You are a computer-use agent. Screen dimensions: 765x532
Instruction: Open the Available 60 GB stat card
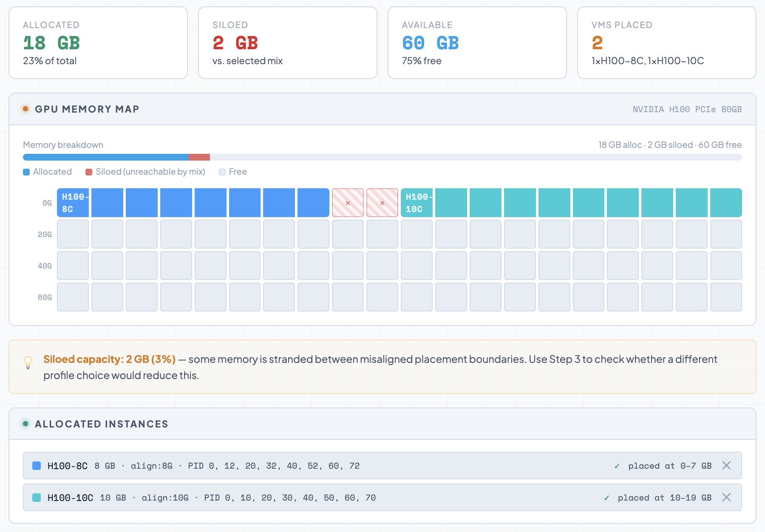477,43
